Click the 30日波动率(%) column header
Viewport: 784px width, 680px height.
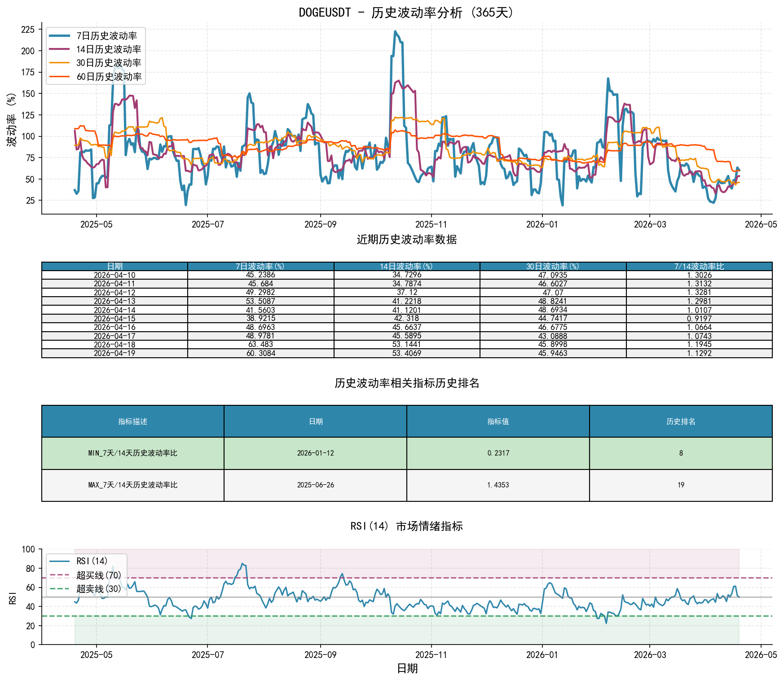pyautogui.click(x=553, y=267)
